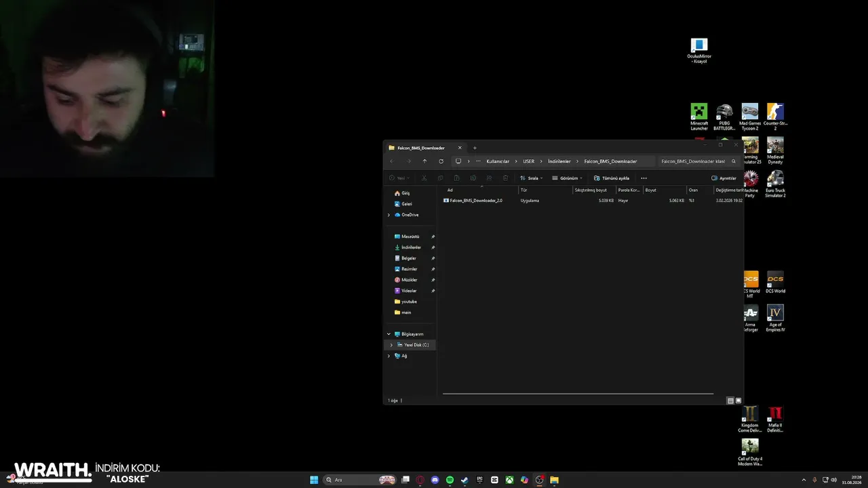The height and width of the screenshot is (488, 868).
Task: Select the Counter-Strike 2 desktop icon
Action: tap(775, 117)
